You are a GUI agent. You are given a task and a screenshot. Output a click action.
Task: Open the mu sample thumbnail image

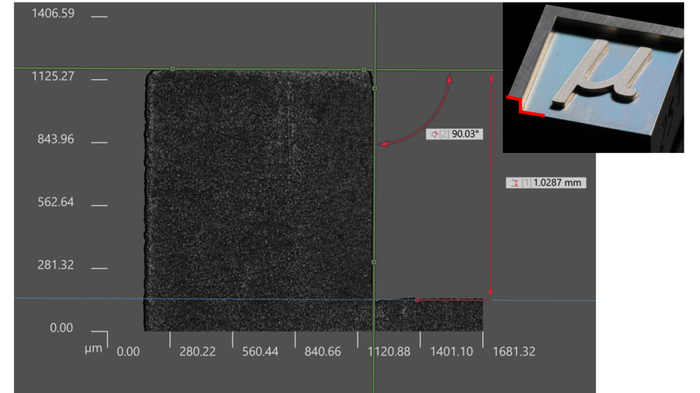[593, 78]
